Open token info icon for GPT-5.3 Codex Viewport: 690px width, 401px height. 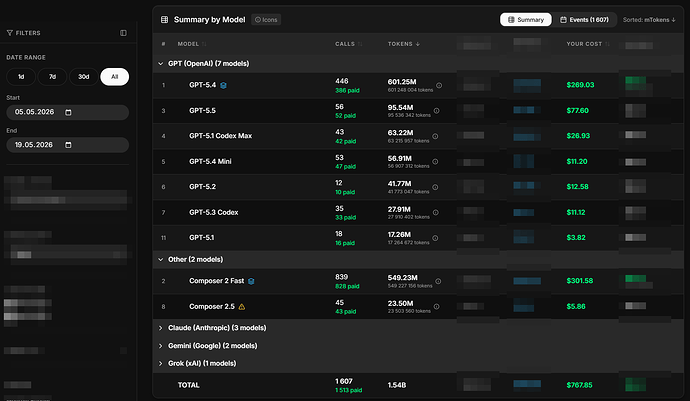[436, 213]
